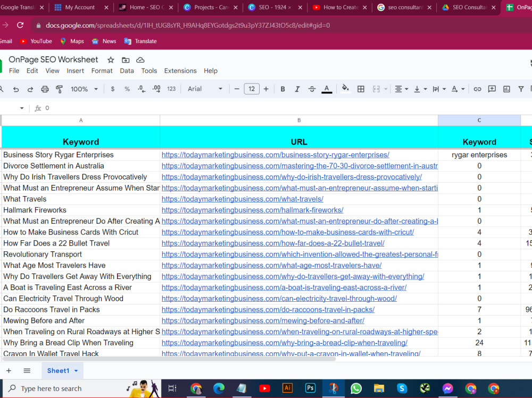Format as currency with dollar icon
Screen dimensions: 532x398
(113, 89)
